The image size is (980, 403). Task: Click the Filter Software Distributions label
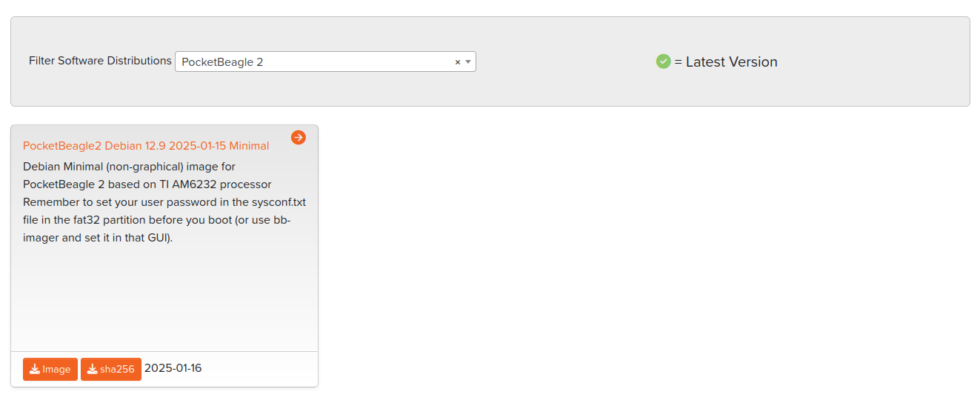click(x=100, y=61)
